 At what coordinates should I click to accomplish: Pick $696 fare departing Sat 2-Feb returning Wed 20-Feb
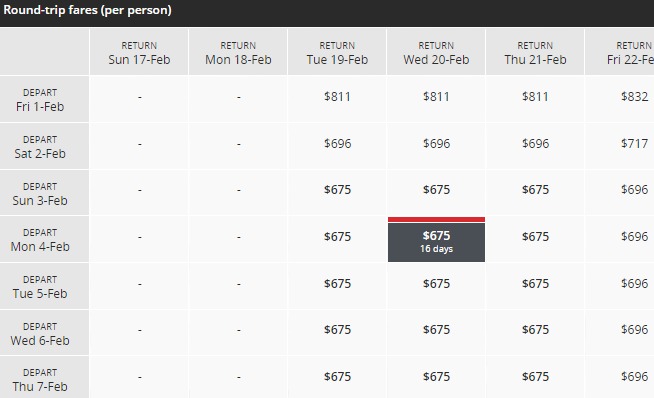(x=436, y=146)
